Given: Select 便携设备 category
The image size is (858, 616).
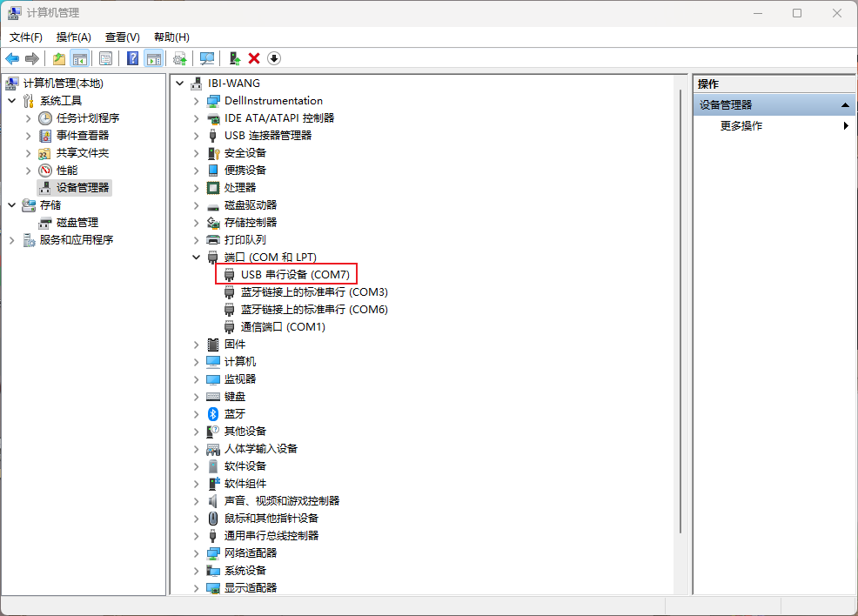Looking at the screenshot, I should coord(245,171).
